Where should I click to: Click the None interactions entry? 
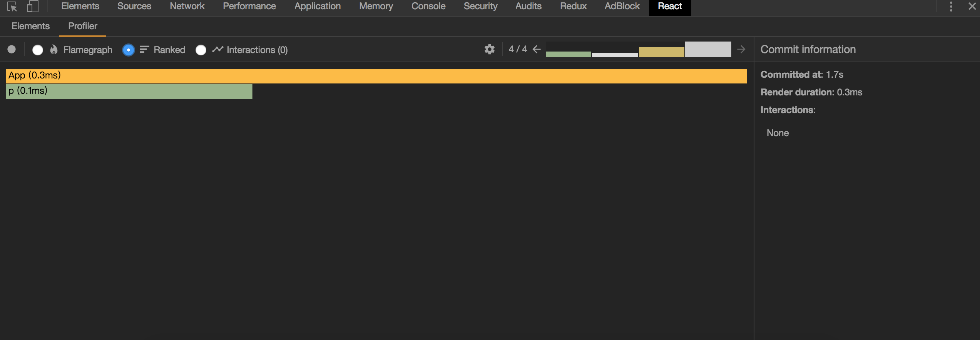point(778,133)
